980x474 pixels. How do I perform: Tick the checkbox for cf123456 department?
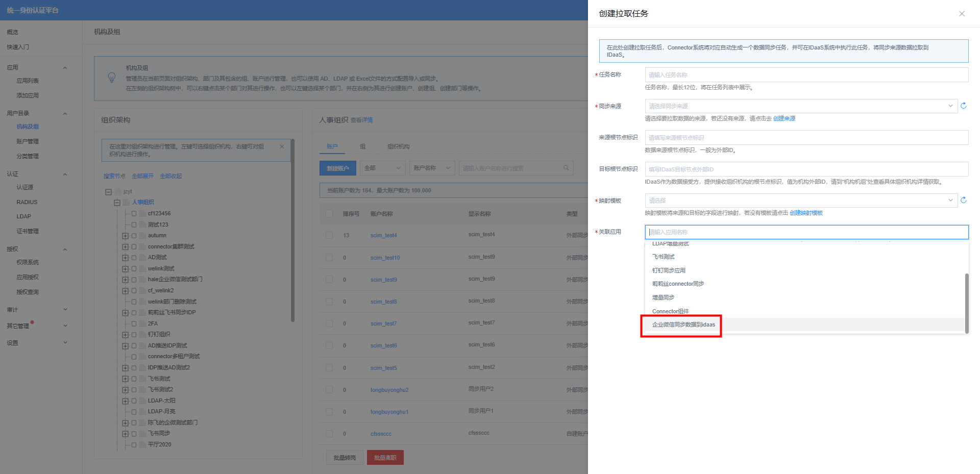click(134, 214)
